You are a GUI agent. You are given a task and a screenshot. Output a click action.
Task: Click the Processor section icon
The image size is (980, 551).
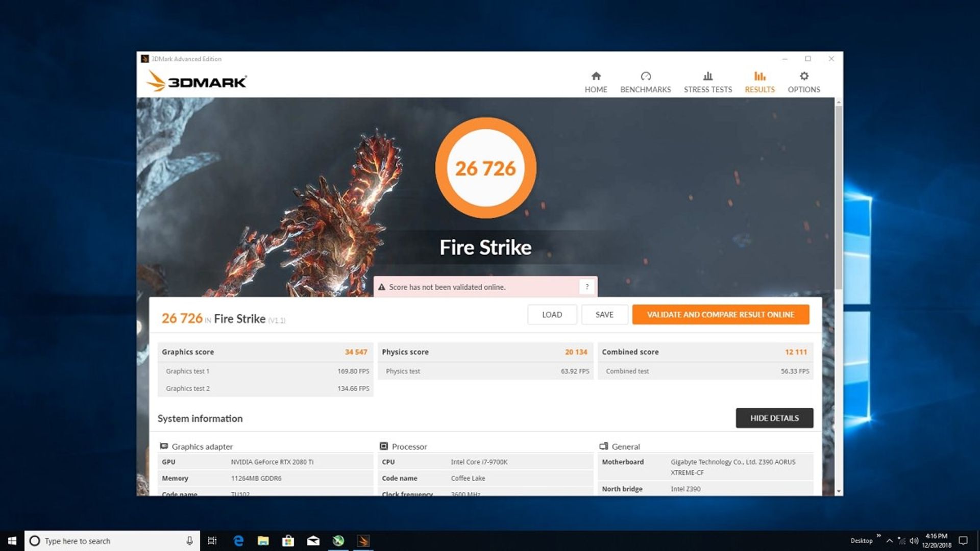(x=384, y=446)
